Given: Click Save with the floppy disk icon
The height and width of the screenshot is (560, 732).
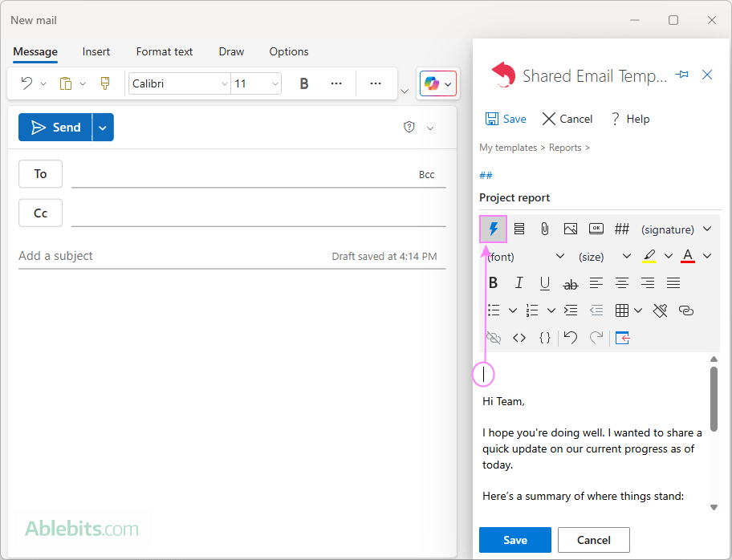Looking at the screenshot, I should [506, 119].
